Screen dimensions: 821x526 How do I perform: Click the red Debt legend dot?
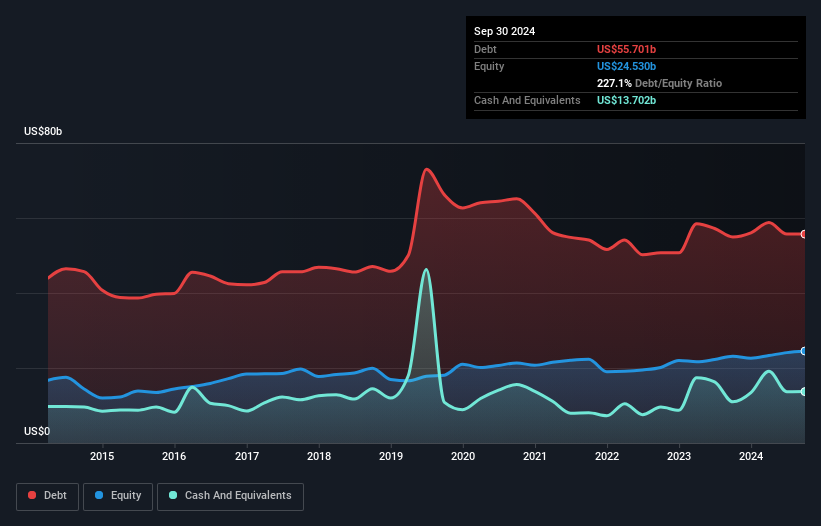(x=32, y=495)
